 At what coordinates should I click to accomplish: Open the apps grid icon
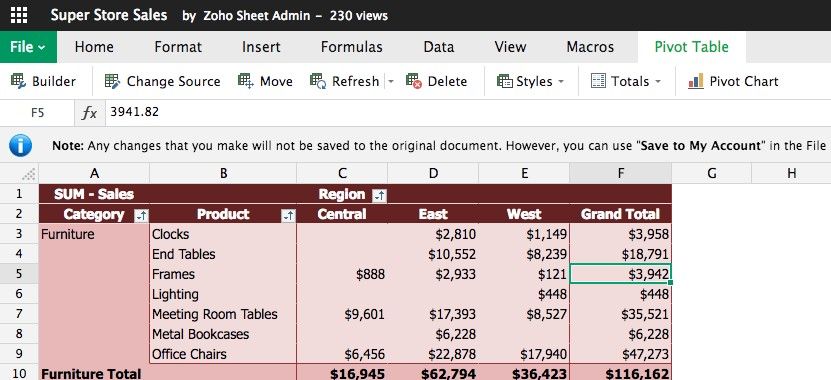point(19,15)
